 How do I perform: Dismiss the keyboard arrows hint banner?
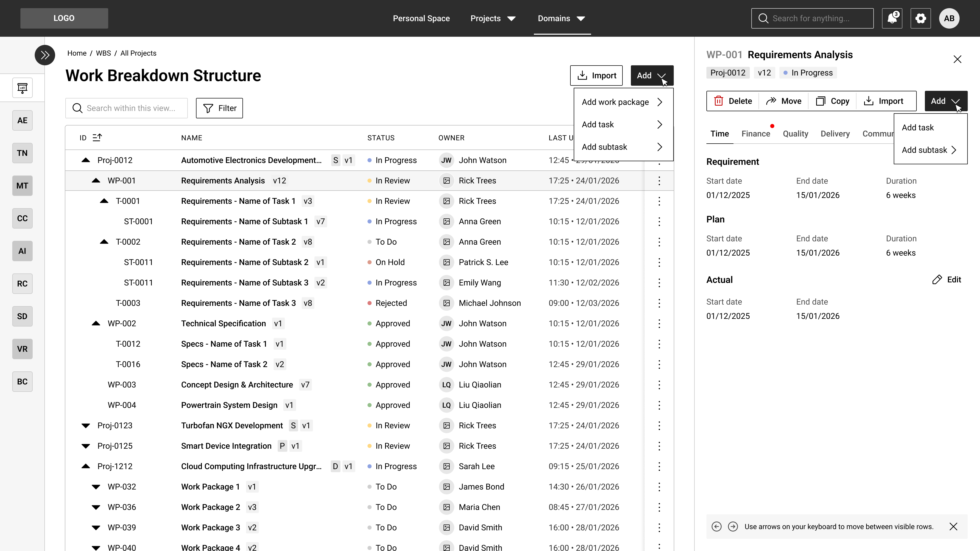[x=953, y=527]
